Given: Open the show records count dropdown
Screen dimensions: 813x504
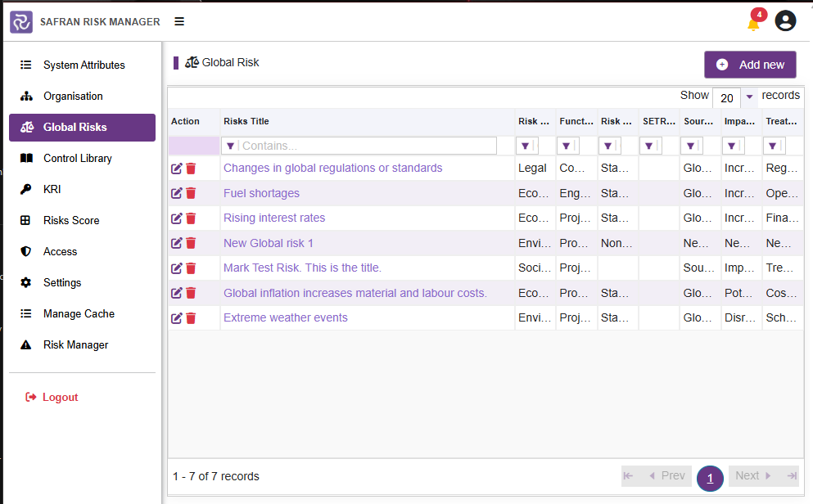Looking at the screenshot, I should tap(749, 97).
